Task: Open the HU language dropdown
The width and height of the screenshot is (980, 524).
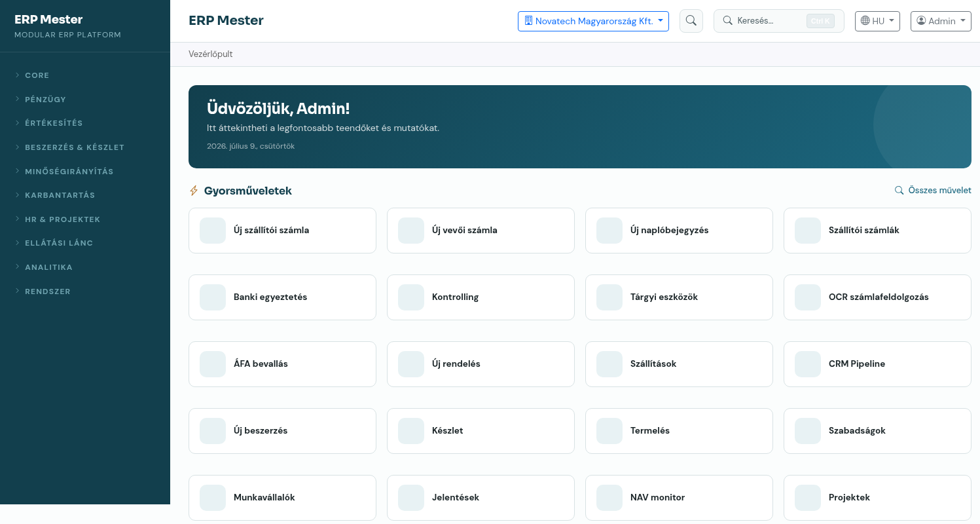Action: (x=877, y=21)
